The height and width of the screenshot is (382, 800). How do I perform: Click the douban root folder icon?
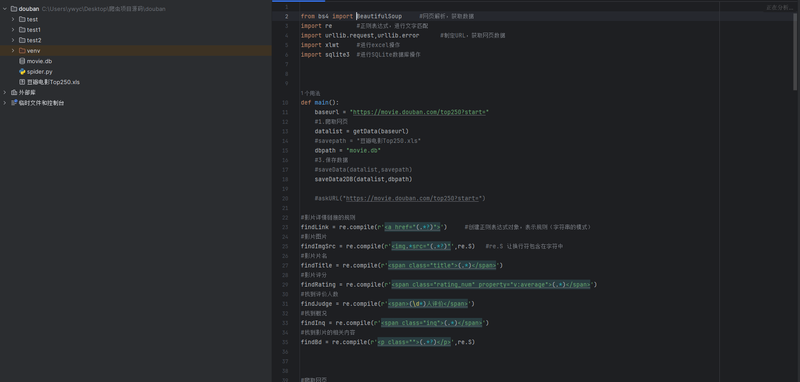pyautogui.click(x=13, y=9)
